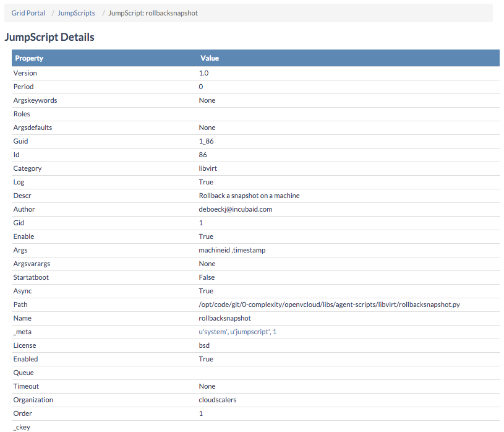Select the License value bsd
The width and height of the screenshot is (504, 432).
coord(204,345)
